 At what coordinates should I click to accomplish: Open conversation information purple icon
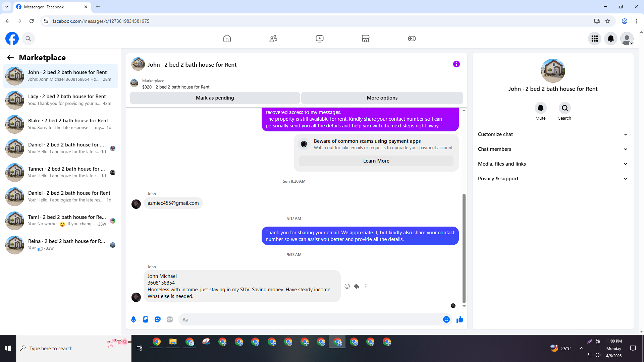(x=457, y=64)
